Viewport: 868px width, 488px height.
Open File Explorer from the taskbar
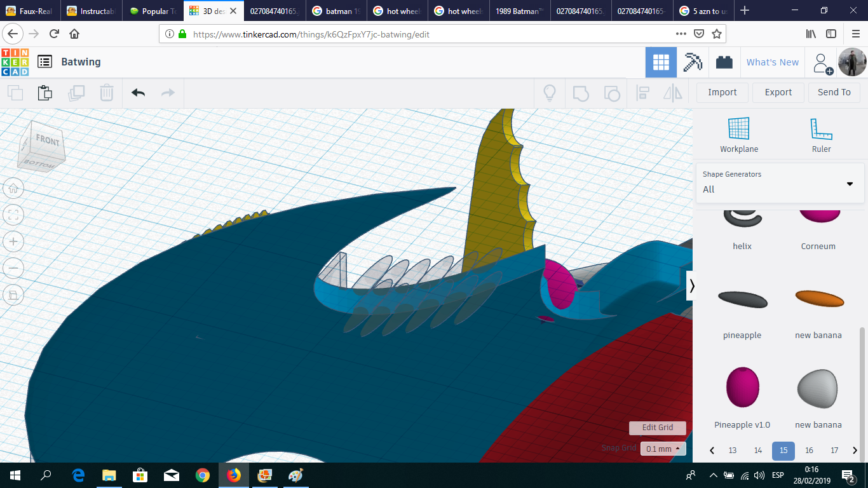(109, 475)
